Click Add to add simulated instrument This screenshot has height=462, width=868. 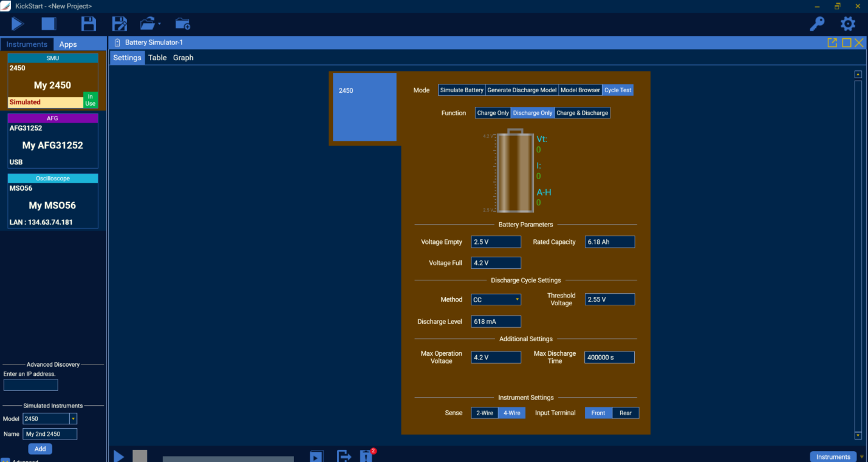[x=40, y=449]
